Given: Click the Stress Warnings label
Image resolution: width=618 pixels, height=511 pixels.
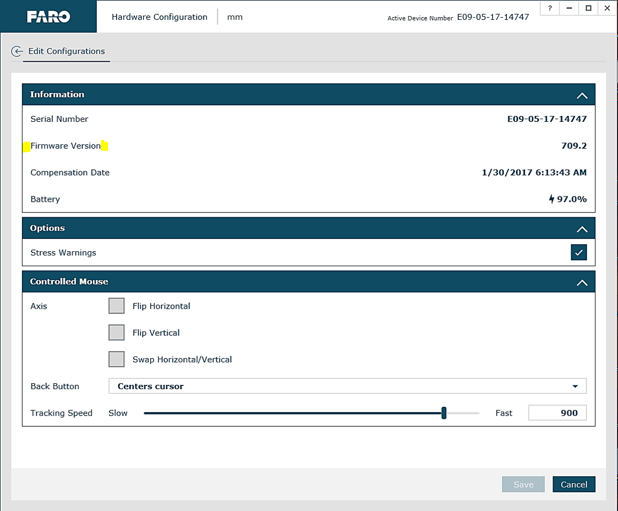Looking at the screenshot, I should coord(63,253).
